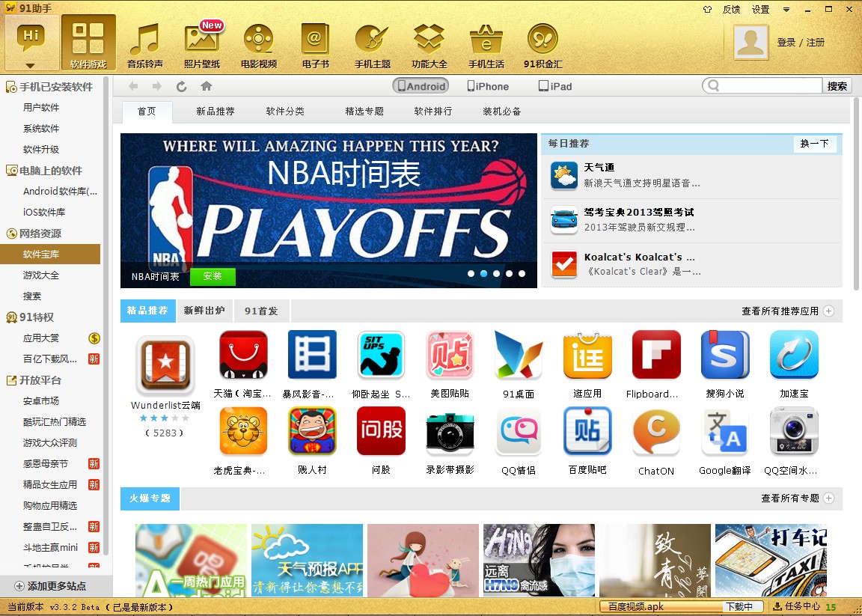
Task: Switch platform to Android
Action: click(x=421, y=86)
